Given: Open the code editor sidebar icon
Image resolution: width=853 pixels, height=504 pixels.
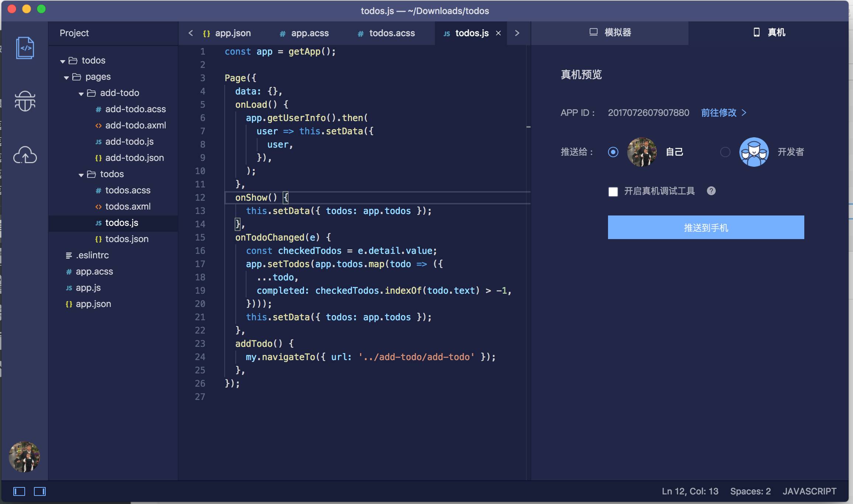Looking at the screenshot, I should pos(25,48).
